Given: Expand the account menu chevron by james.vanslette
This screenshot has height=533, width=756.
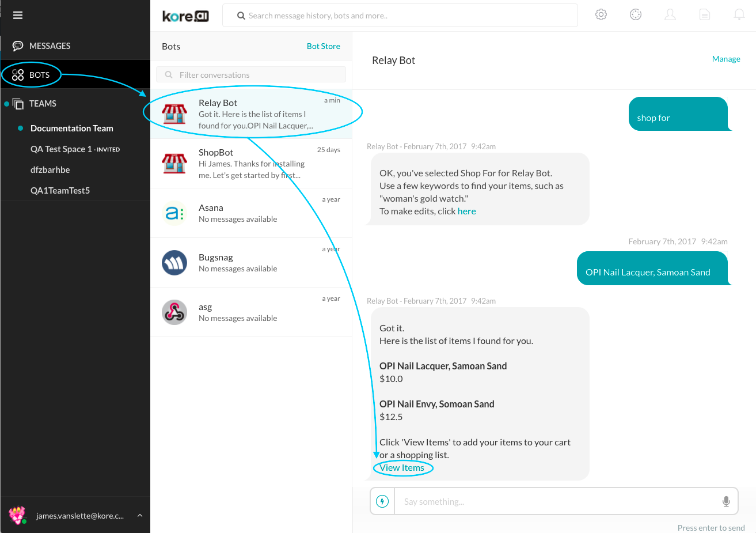Looking at the screenshot, I should pos(140,516).
